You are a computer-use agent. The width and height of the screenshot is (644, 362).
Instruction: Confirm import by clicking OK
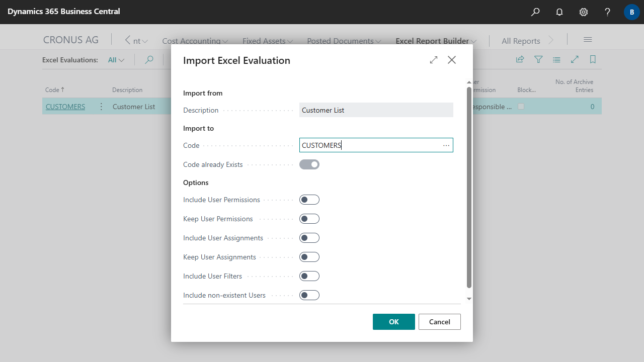pos(393,321)
